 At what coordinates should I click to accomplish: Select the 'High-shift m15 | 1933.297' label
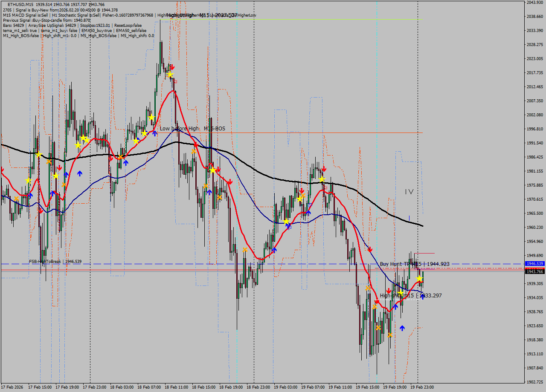click(410, 296)
